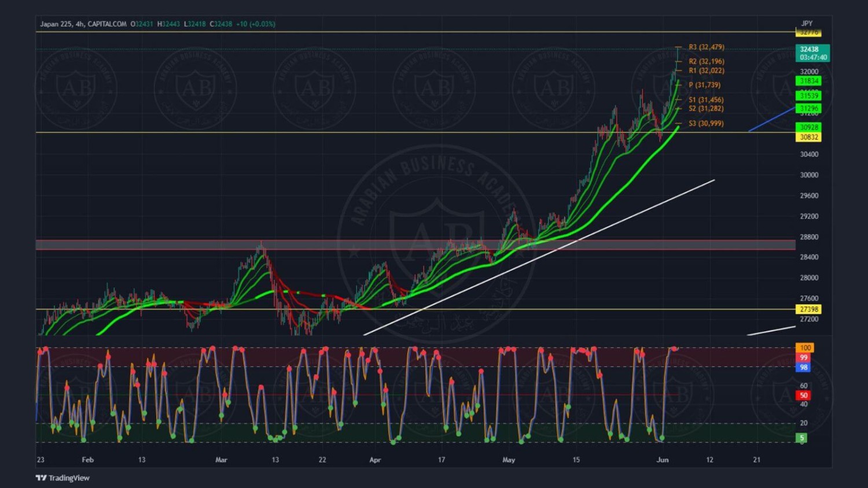Click the yellow 27398 price tag
This screenshot has height=488, width=868.
click(808, 309)
